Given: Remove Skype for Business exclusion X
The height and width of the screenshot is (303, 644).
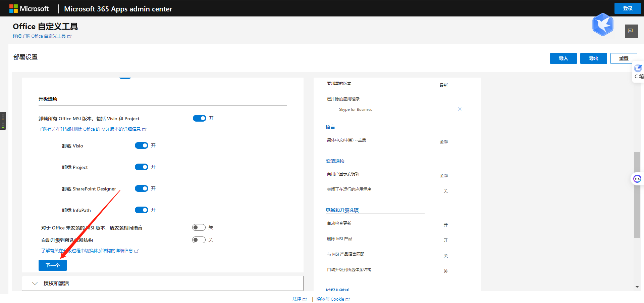Looking at the screenshot, I should tap(460, 109).
